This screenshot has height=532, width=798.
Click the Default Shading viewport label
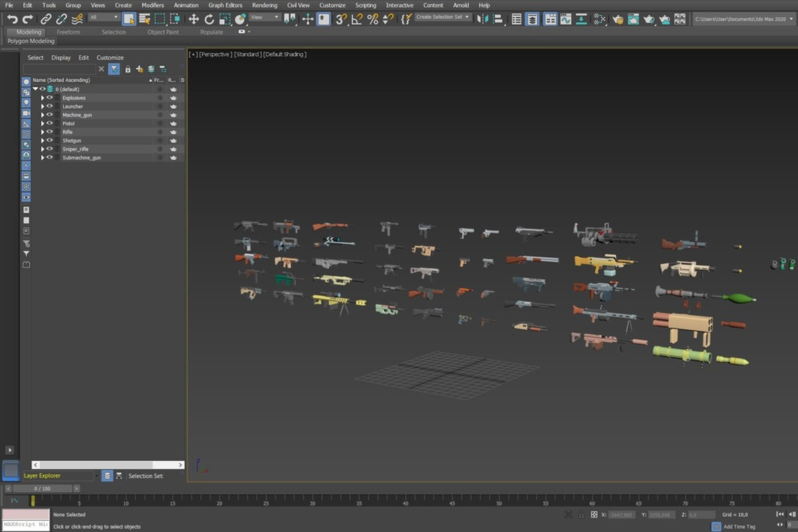[x=285, y=55]
